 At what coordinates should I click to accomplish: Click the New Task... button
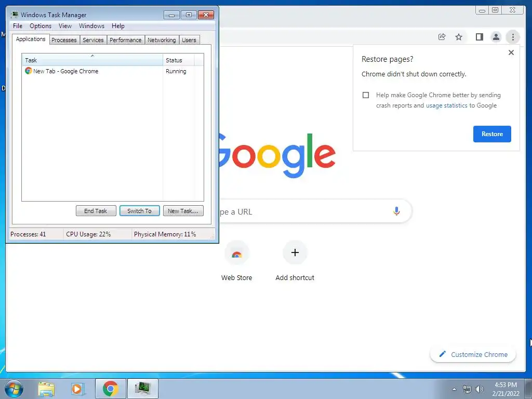coord(183,211)
